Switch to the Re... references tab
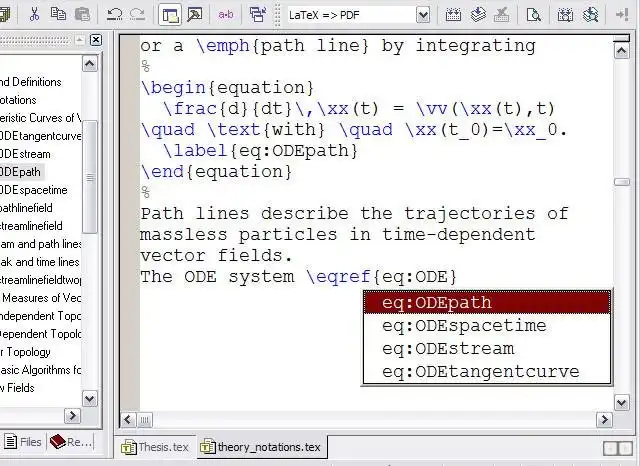Viewport: 640px width, 466px height. point(71,442)
